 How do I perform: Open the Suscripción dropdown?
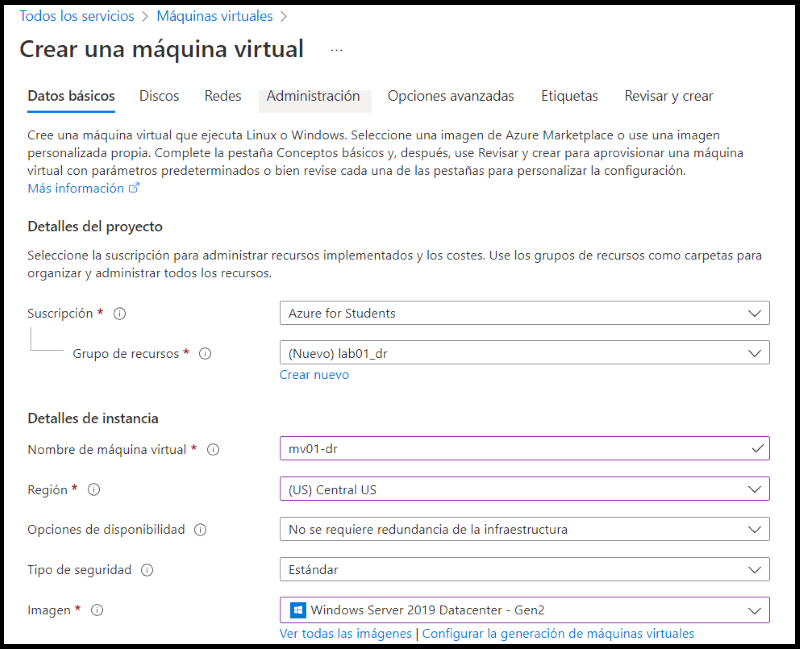[x=524, y=313]
